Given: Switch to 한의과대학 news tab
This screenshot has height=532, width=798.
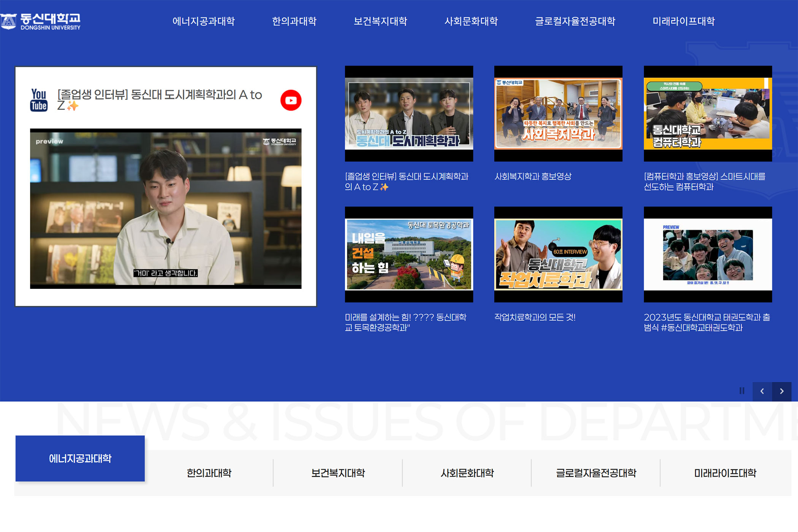Looking at the screenshot, I should 209,473.
